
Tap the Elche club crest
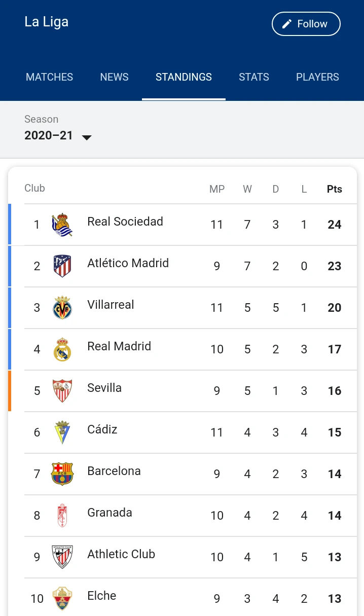[x=62, y=599]
